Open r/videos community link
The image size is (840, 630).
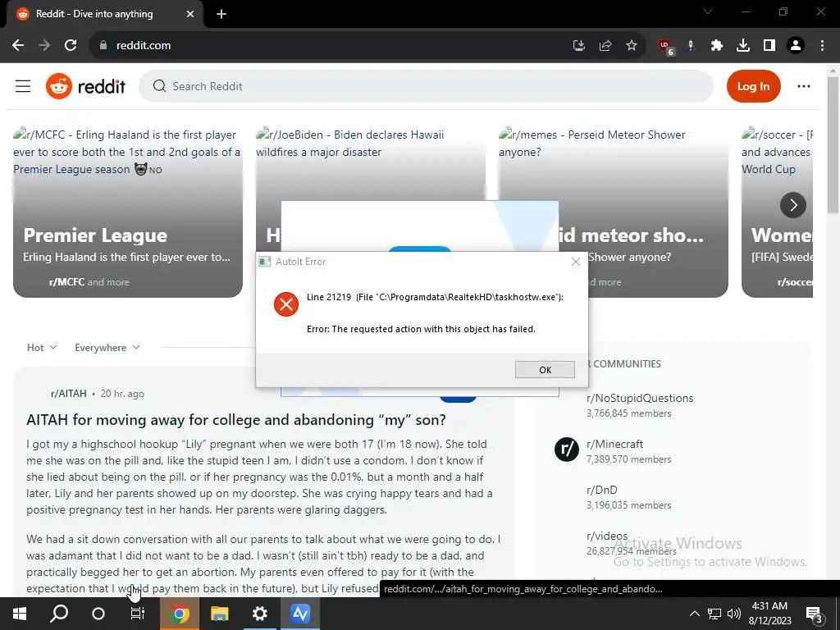coord(607,536)
